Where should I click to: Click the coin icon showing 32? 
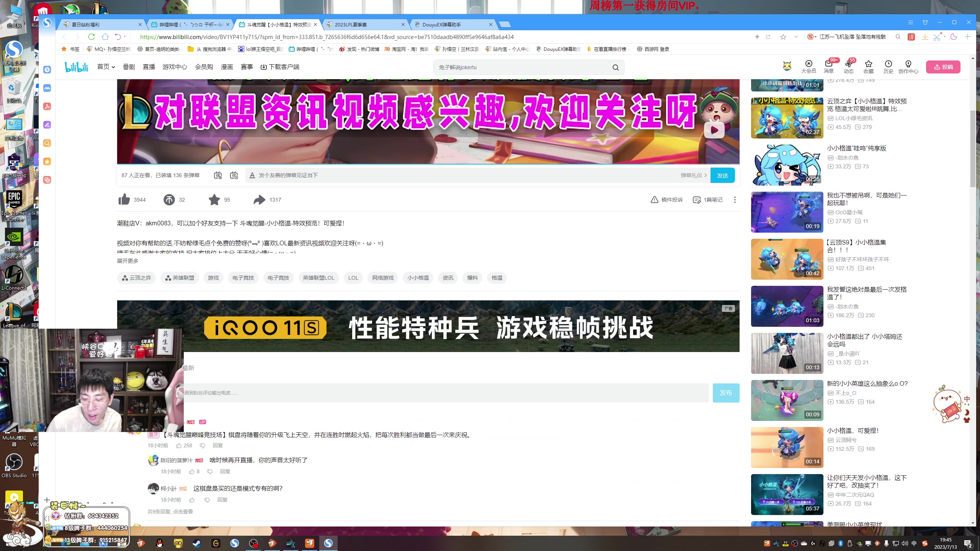169,200
